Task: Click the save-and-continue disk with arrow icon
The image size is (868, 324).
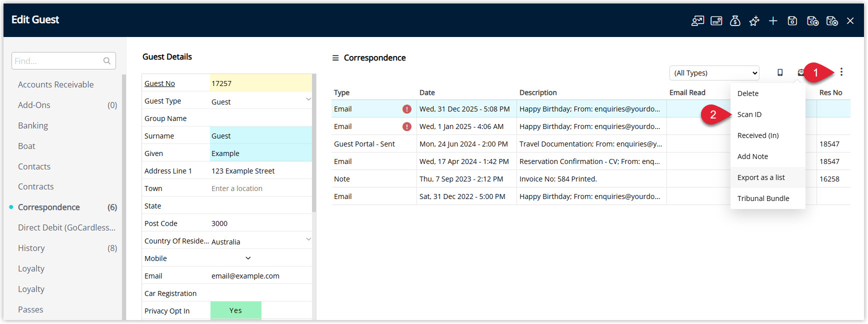Action: coord(812,20)
